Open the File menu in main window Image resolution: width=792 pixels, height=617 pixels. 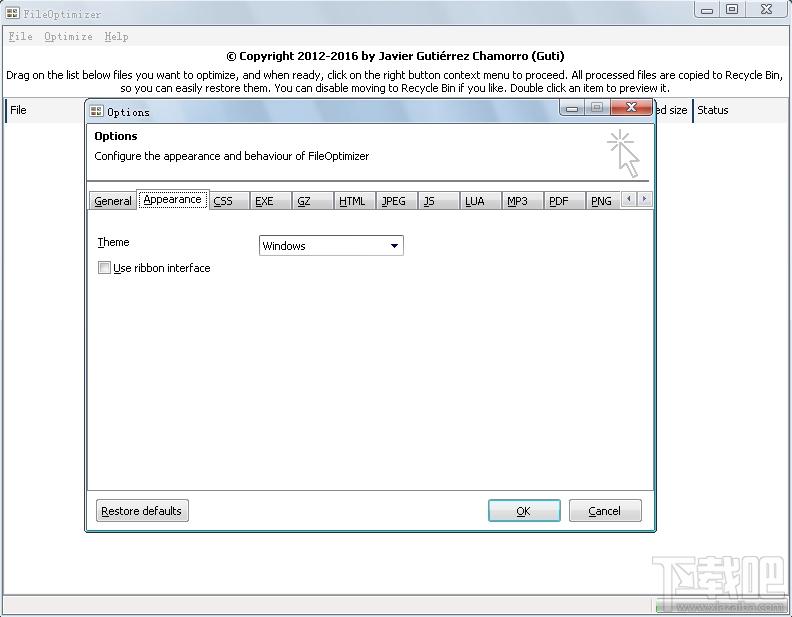[x=21, y=36]
